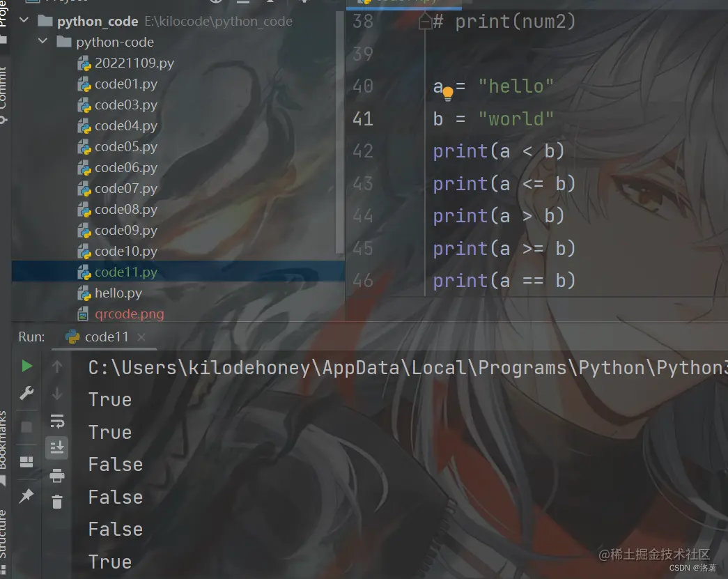This screenshot has height=579, width=728.
Task: Go up the stack trace arrow
Action: [x=57, y=366]
